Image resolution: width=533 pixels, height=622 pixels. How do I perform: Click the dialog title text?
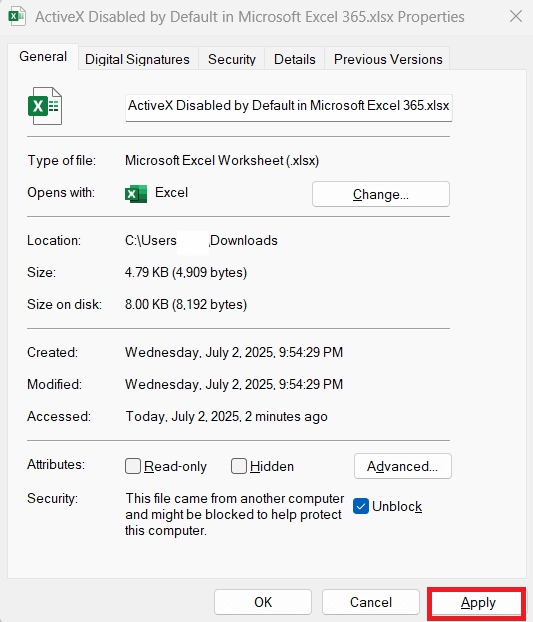250,17
